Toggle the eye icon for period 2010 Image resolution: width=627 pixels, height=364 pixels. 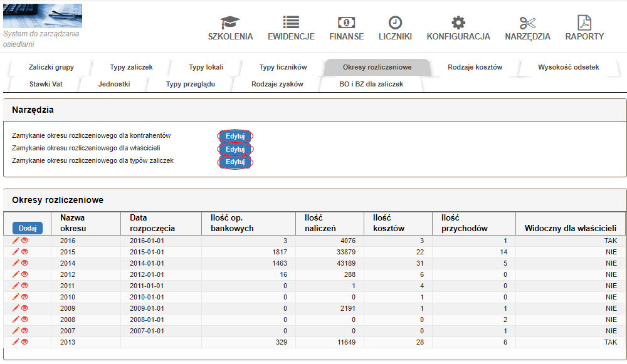pos(25,297)
